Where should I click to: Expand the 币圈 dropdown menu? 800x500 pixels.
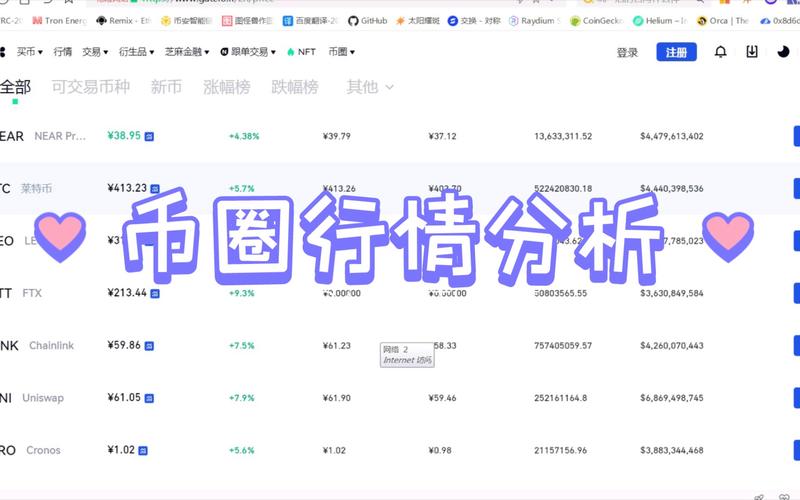click(x=341, y=52)
